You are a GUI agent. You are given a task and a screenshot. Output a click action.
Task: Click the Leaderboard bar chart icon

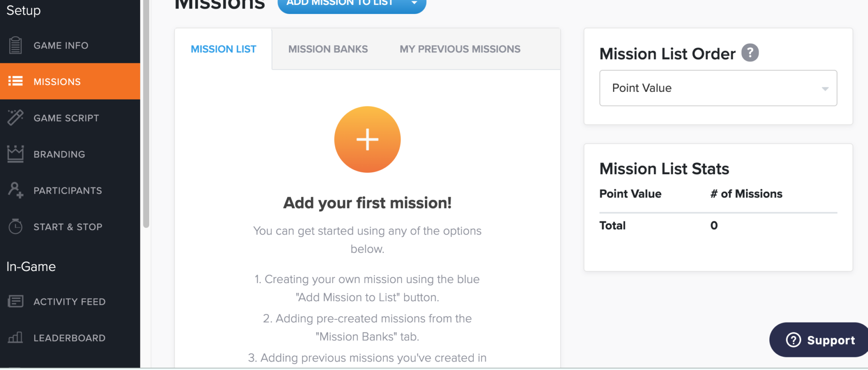pyautogui.click(x=15, y=337)
